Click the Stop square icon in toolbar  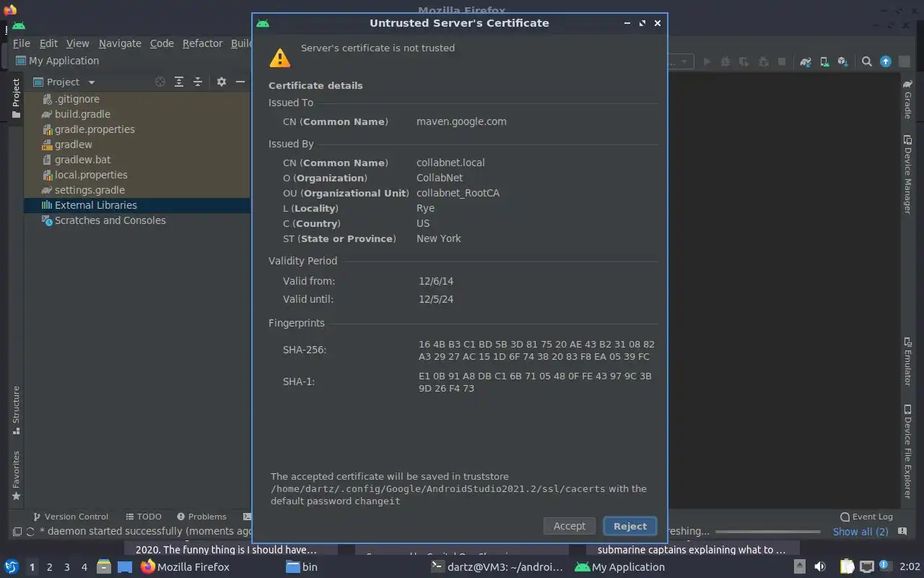[x=782, y=62]
